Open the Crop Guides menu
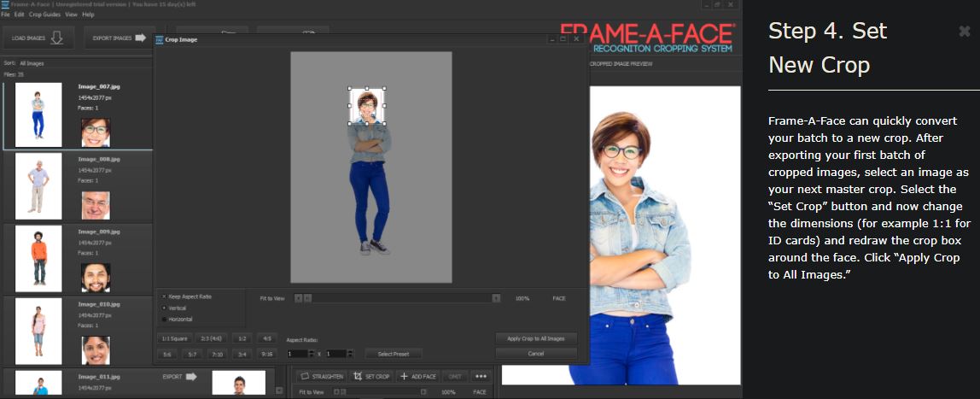The width and height of the screenshot is (980, 399). 44,15
